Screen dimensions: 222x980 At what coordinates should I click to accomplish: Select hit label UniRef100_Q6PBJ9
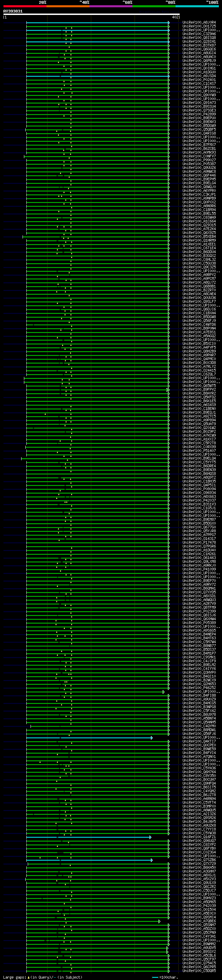[199, 61]
